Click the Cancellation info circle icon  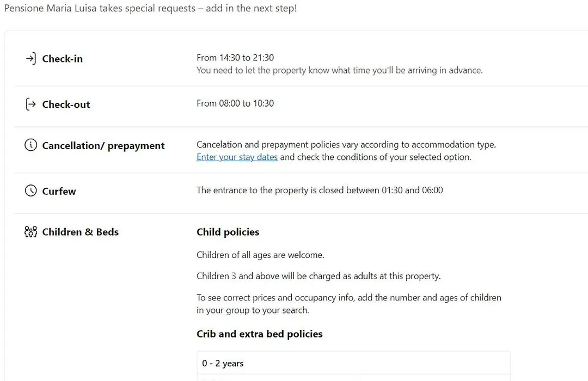pyautogui.click(x=30, y=145)
